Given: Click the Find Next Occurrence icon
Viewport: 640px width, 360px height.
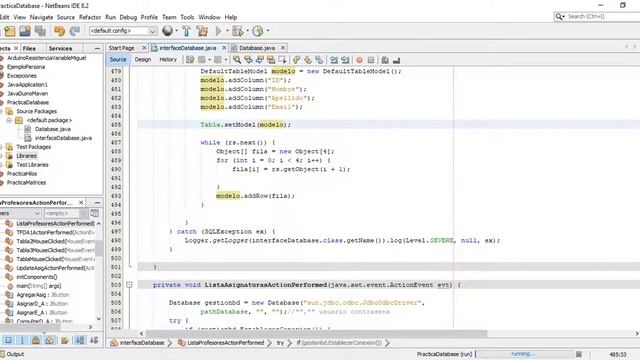Looking at the screenshot, I should (260, 60).
